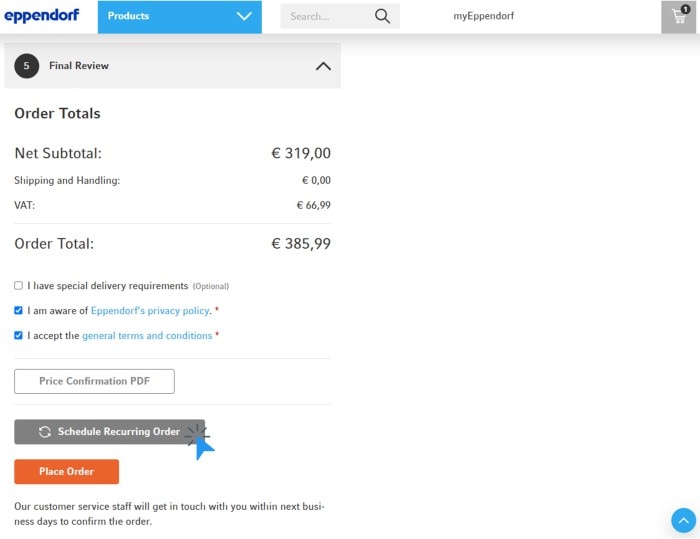This screenshot has width=700, height=539.
Task: Click the Order Total amount
Action: click(300, 244)
